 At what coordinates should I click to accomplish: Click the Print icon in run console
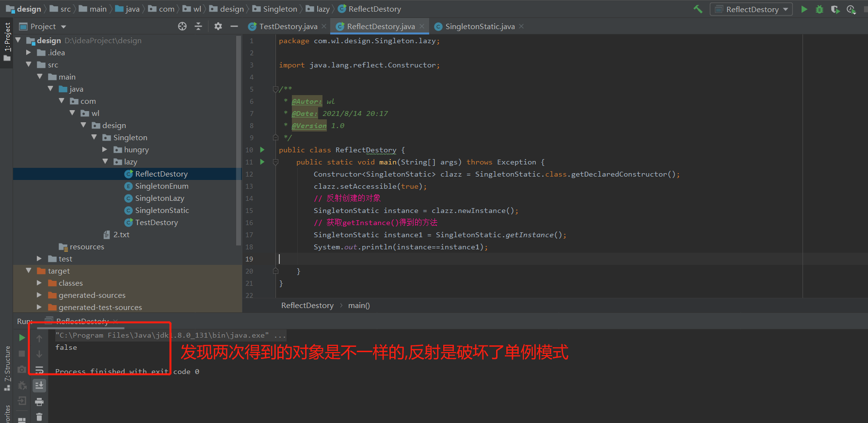point(39,402)
